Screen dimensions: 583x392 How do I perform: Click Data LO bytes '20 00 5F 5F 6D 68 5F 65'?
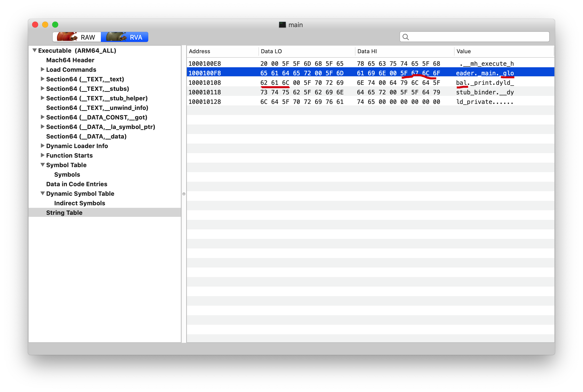click(302, 63)
